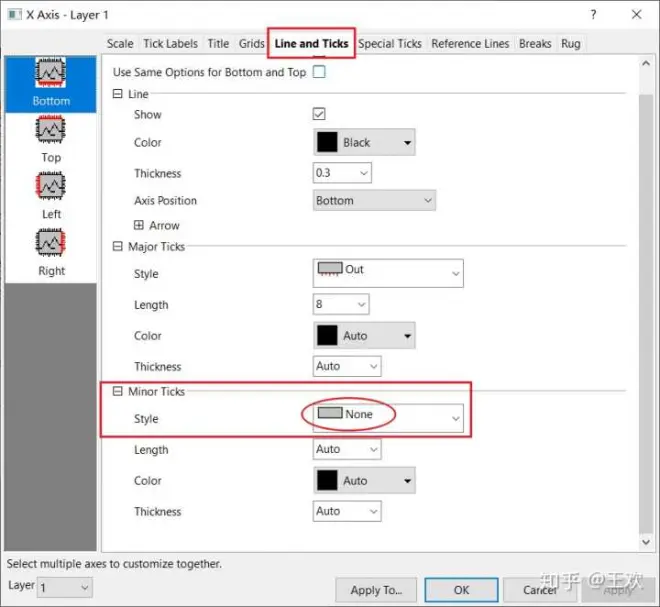
Task: Open the Major Ticks Length combo box
Action: click(x=341, y=304)
